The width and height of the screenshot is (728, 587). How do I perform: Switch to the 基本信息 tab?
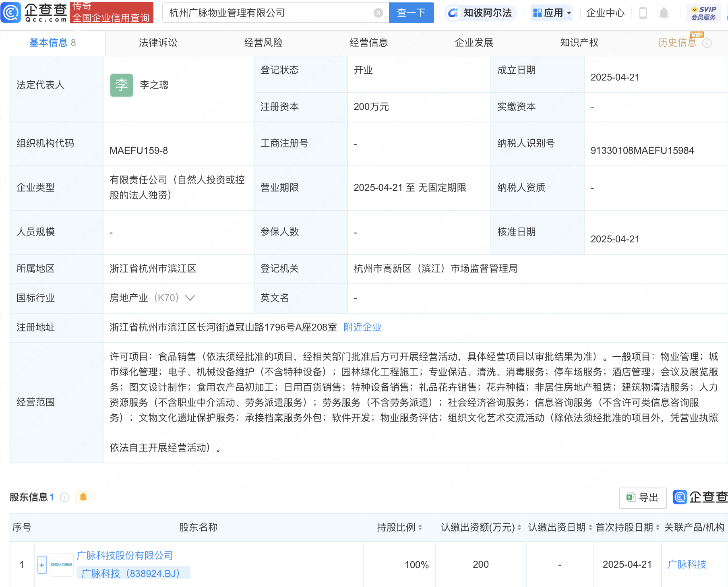[52, 43]
